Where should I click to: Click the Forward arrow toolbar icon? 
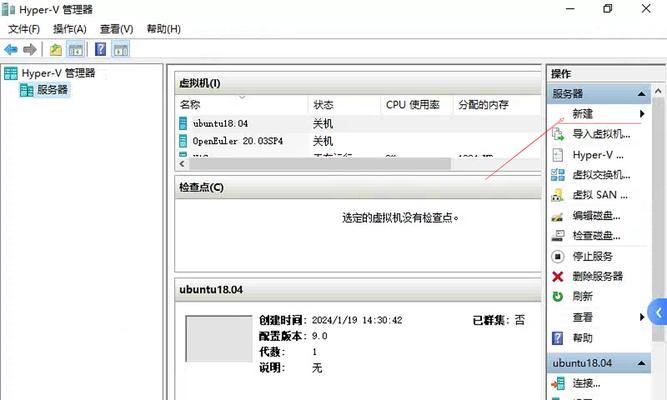[30, 50]
